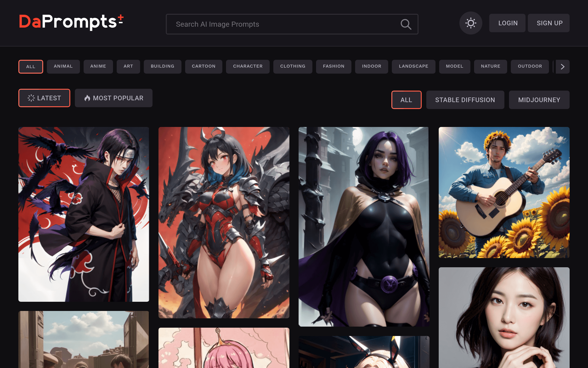Filter by the FASHION category
588x368 pixels.
pyautogui.click(x=334, y=66)
